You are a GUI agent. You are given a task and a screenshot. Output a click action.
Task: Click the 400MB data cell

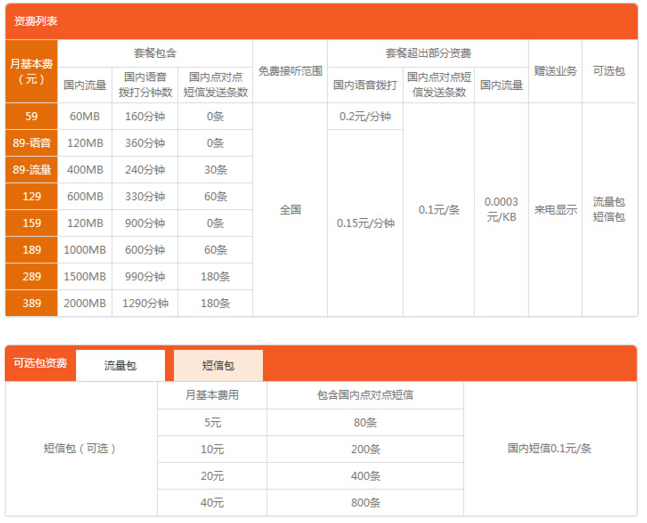[85, 170]
